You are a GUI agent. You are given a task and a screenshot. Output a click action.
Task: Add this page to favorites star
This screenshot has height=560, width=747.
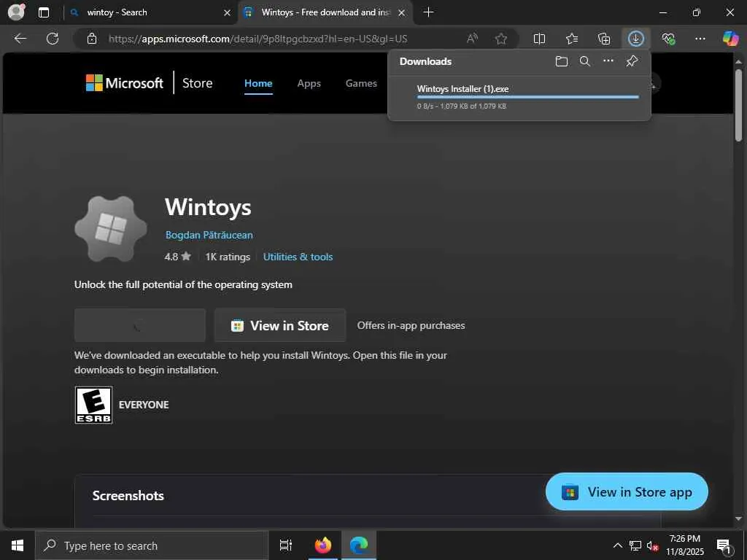click(x=500, y=39)
